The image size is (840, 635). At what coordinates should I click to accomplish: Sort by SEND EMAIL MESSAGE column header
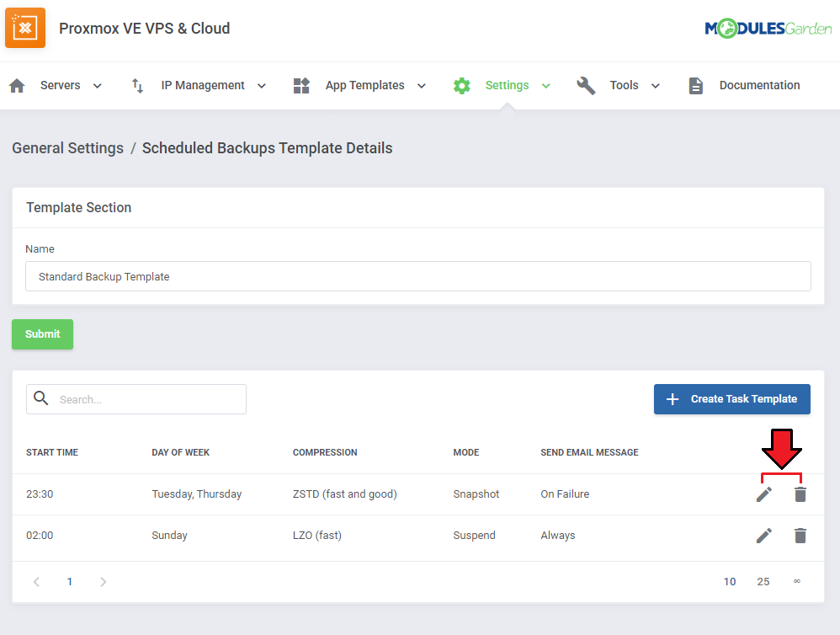tap(589, 452)
